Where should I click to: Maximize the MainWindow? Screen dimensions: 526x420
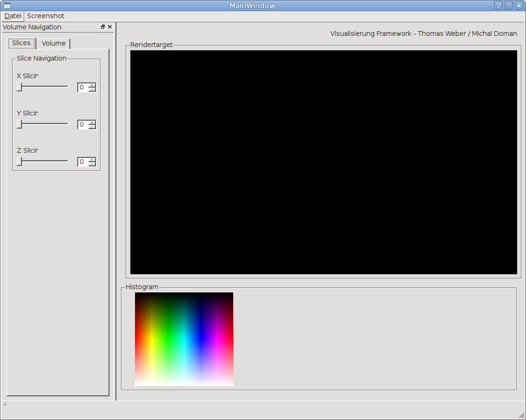coord(509,6)
